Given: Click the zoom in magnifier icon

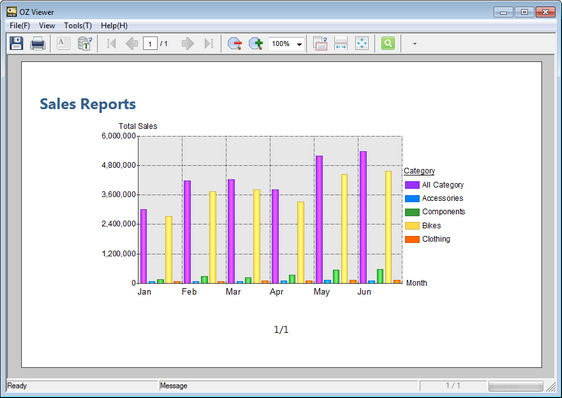Looking at the screenshot, I should 256,44.
